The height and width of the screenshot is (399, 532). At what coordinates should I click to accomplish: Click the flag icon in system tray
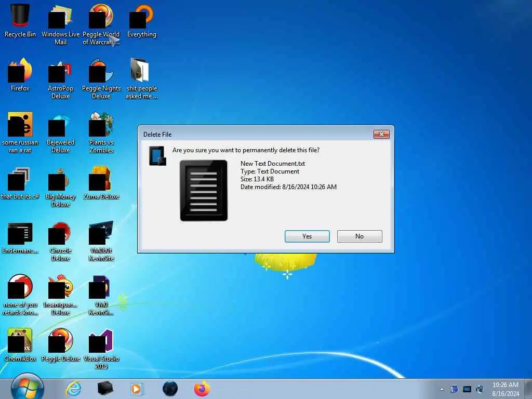(454, 389)
